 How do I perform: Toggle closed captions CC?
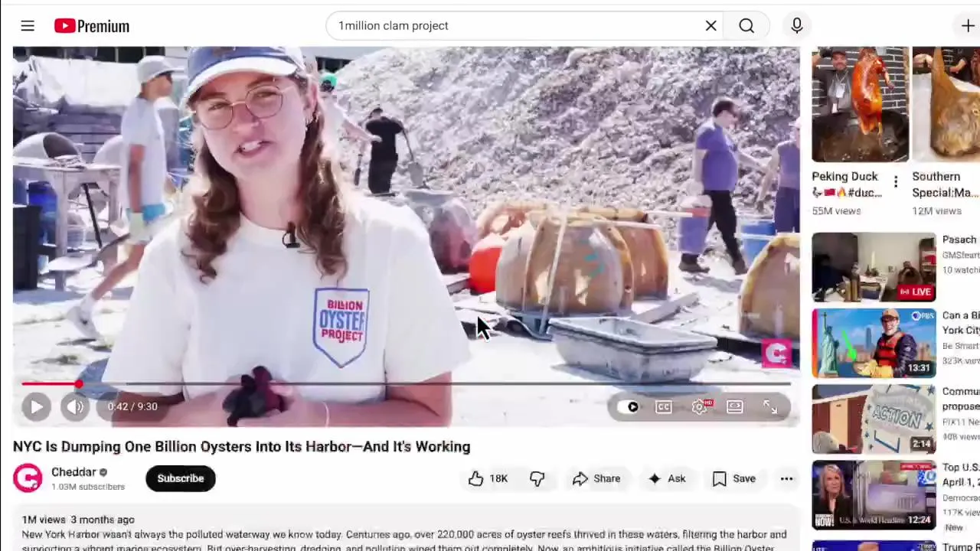pyautogui.click(x=664, y=407)
